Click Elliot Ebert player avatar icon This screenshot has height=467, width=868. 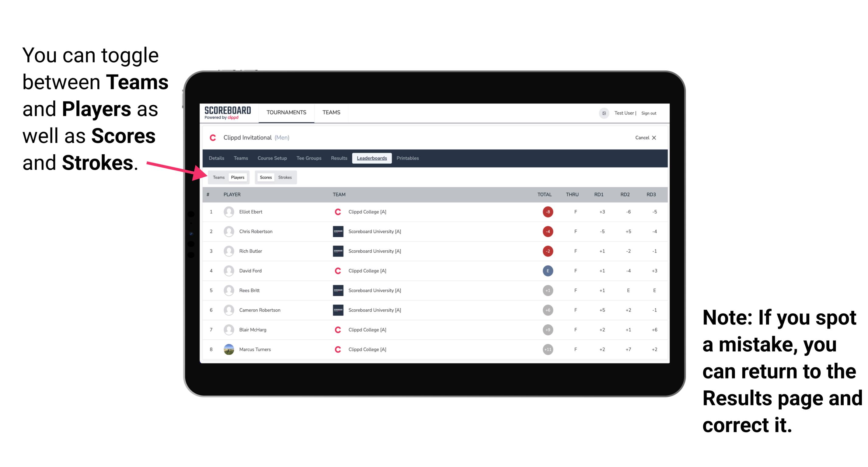228,211
